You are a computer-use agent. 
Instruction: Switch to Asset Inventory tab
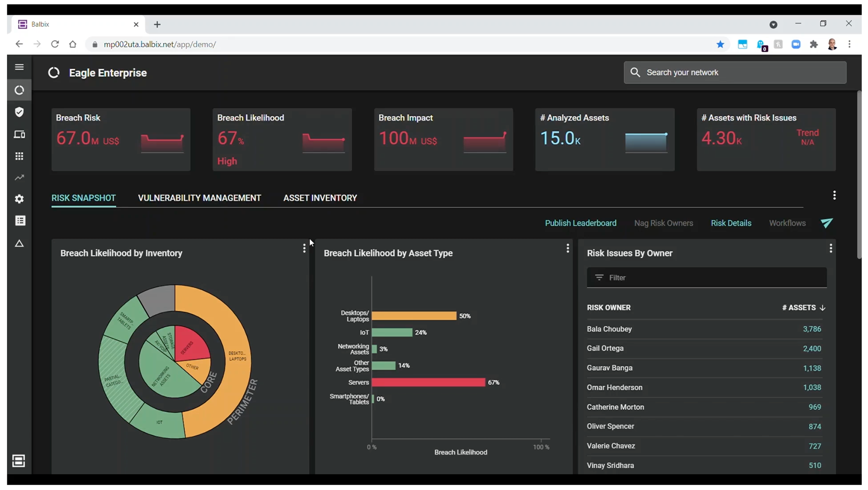coord(320,198)
